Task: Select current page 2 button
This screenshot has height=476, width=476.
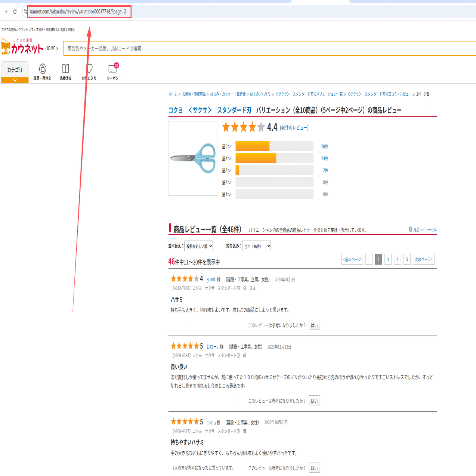Action: pos(378,259)
